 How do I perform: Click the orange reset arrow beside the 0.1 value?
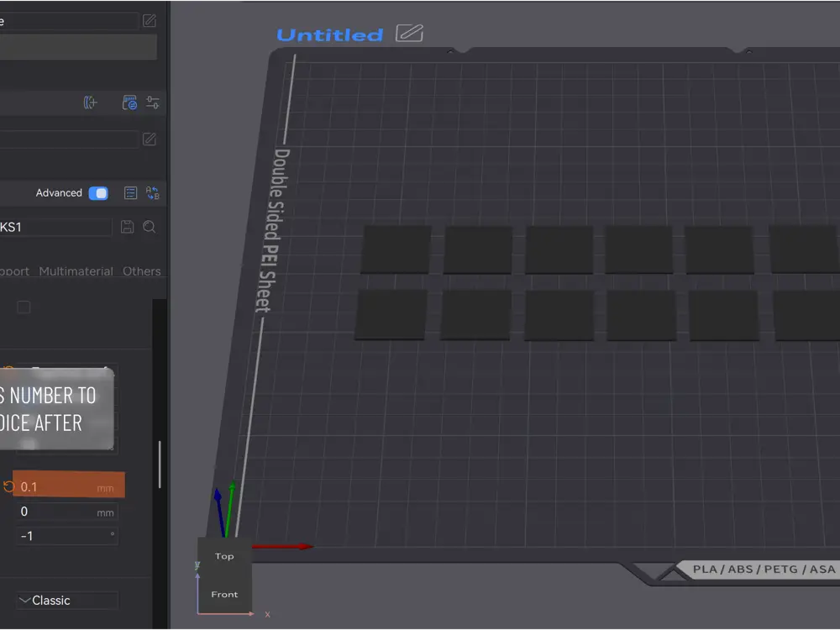[x=8, y=486]
